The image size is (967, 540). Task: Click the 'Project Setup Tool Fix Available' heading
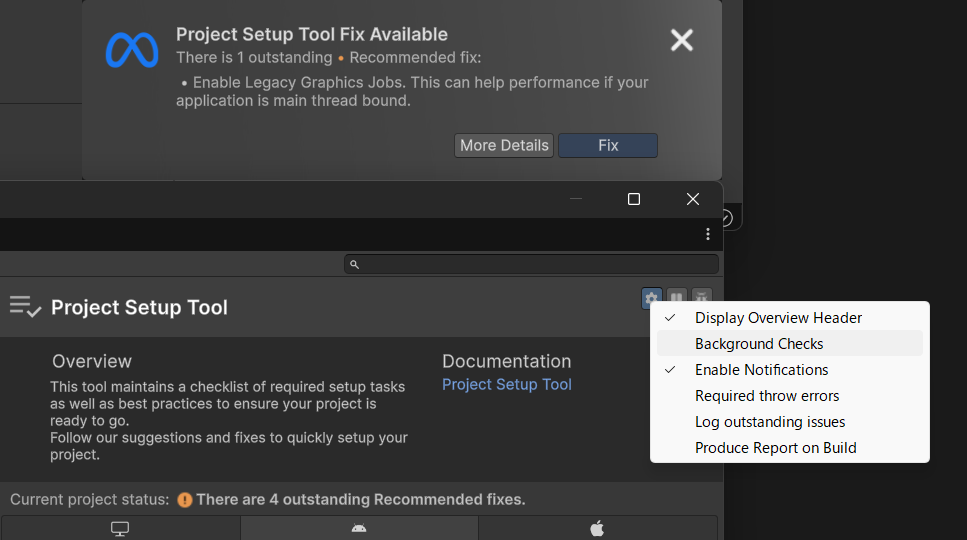click(x=311, y=35)
